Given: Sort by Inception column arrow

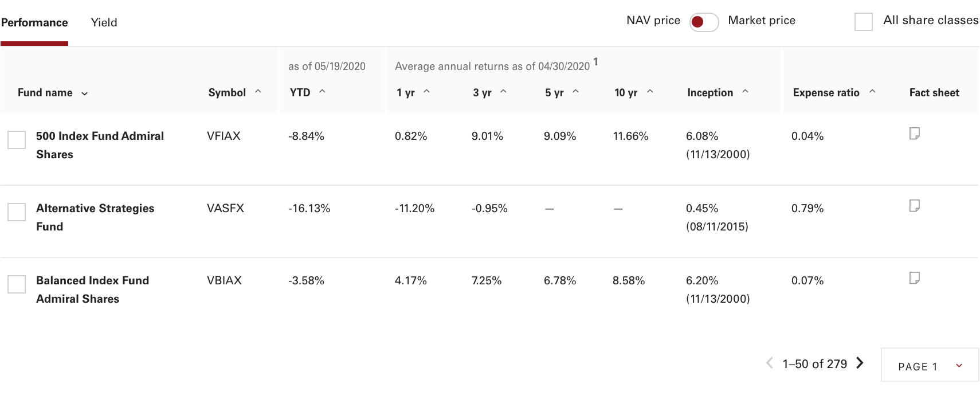Looking at the screenshot, I should click(745, 91).
